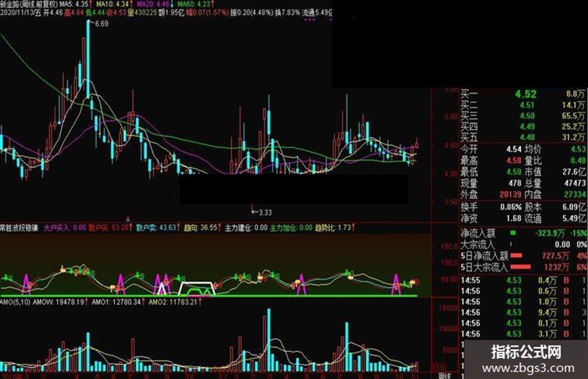Click the 最高 4.58 high value
The image size is (588, 379).
pos(514,161)
